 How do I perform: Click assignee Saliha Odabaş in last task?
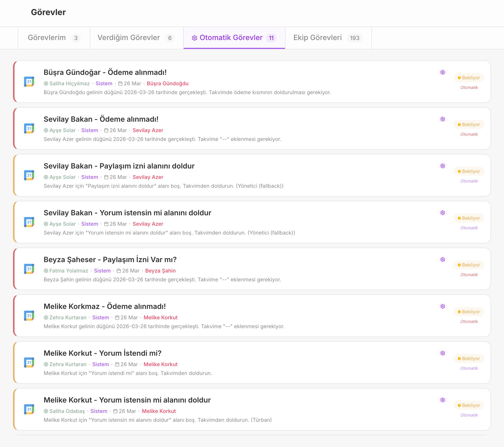[67, 411]
